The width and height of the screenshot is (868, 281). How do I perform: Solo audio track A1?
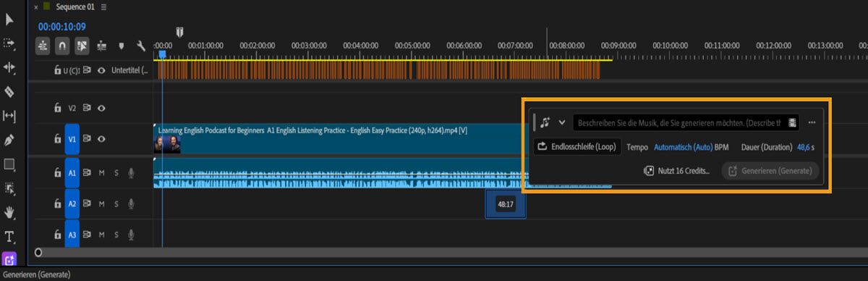coord(116,173)
